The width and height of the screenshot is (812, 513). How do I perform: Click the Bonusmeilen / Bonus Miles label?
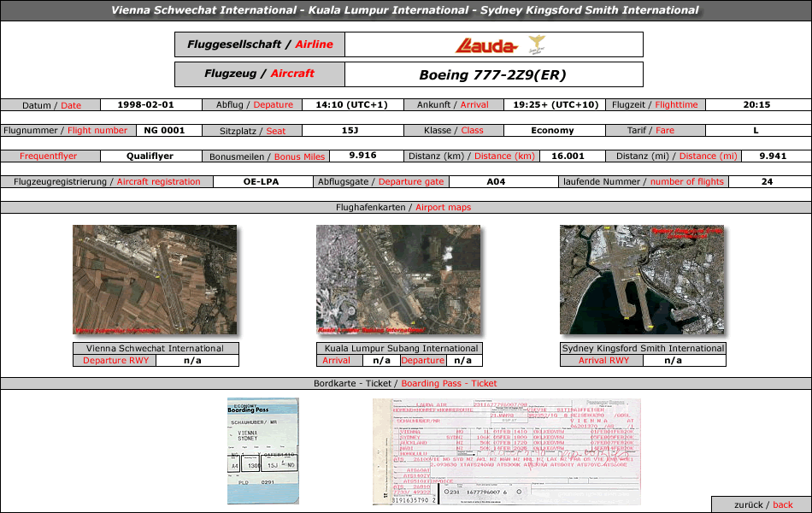[x=266, y=156]
